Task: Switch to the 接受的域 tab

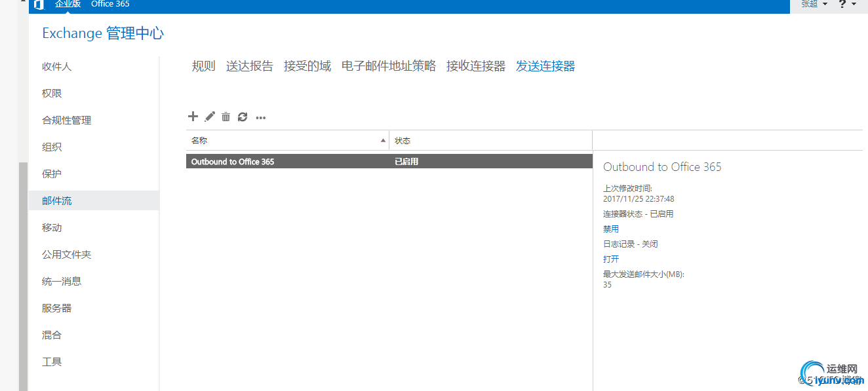Action: (x=307, y=66)
